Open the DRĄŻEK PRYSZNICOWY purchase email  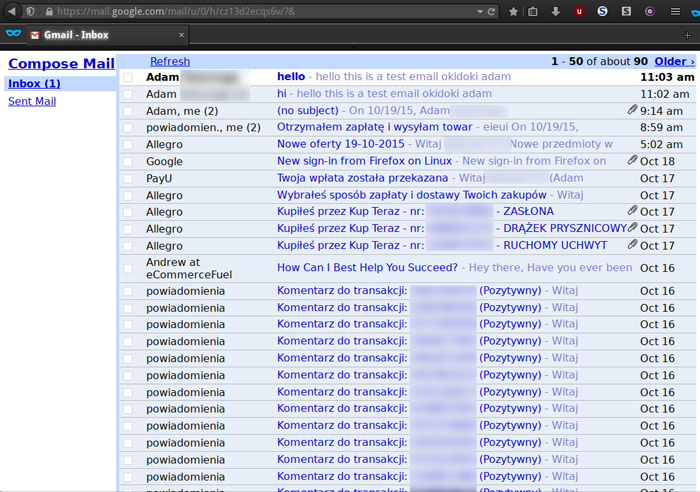click(452, 228)
